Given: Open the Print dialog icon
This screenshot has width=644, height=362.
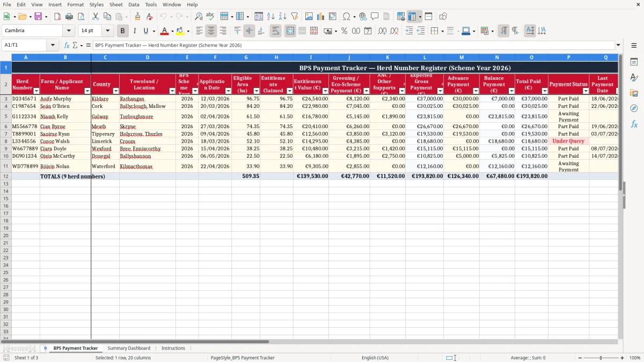Looking at the screenshot, I should tap(69, 17).
